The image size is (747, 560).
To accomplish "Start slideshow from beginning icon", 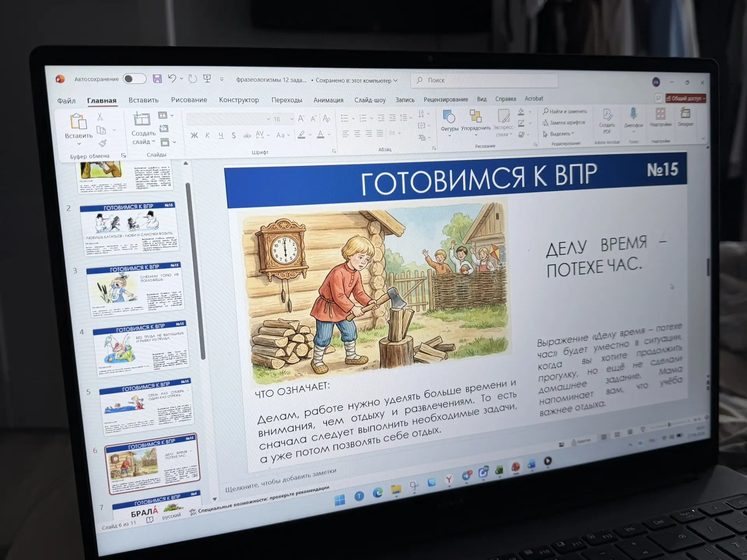I will tap(207, 79).
